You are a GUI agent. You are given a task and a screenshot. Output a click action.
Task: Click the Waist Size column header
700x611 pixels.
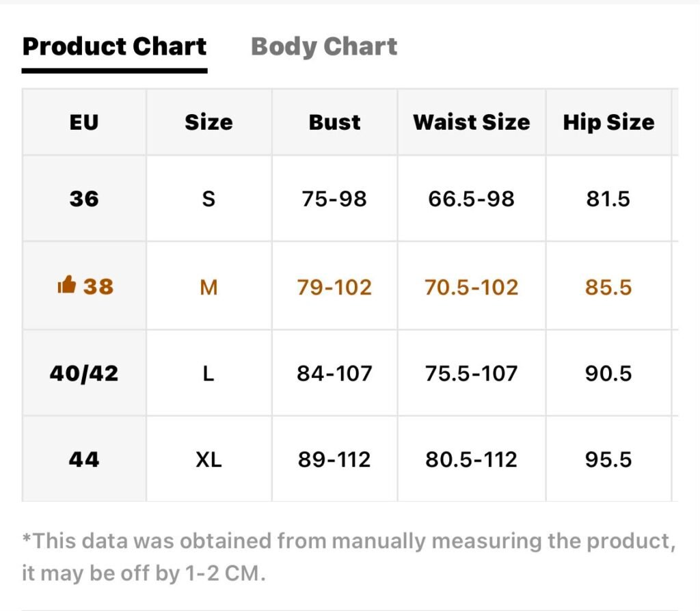point(472,122)
